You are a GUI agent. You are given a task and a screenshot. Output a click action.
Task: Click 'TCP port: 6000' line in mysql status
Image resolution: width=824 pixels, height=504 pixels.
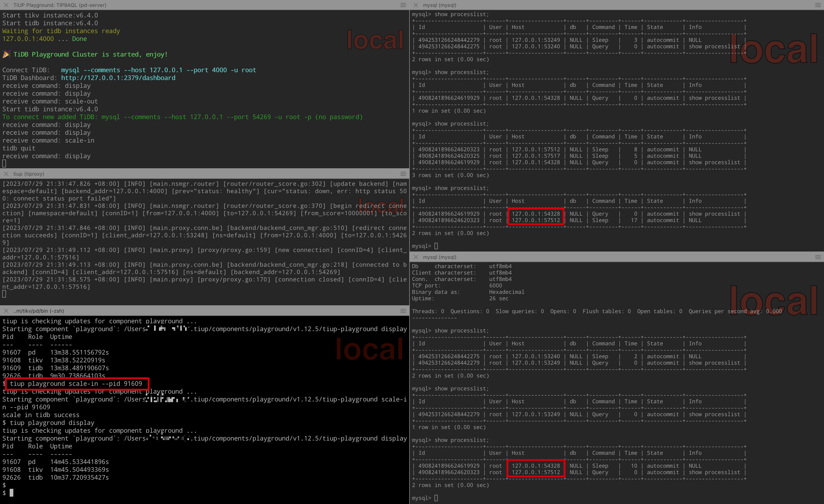[x=457, y=285]
